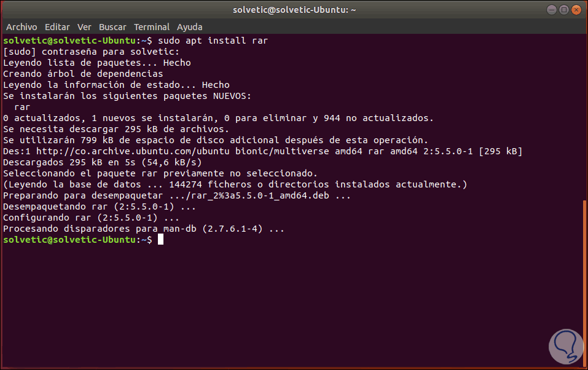This screenshot has height=370, width=588.
Task: Click the window title solvetic@solvetic-Ubuntu
Action: (294, 10)
